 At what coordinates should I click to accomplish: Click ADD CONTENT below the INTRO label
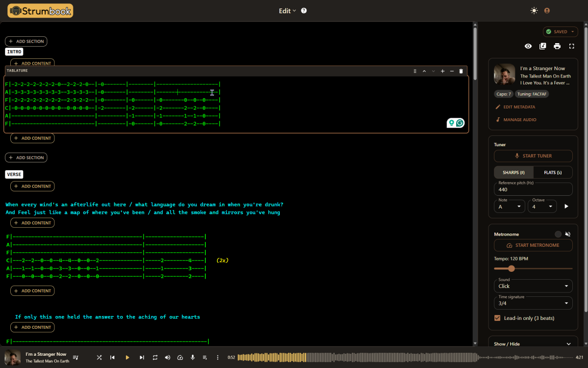point(32,63)
